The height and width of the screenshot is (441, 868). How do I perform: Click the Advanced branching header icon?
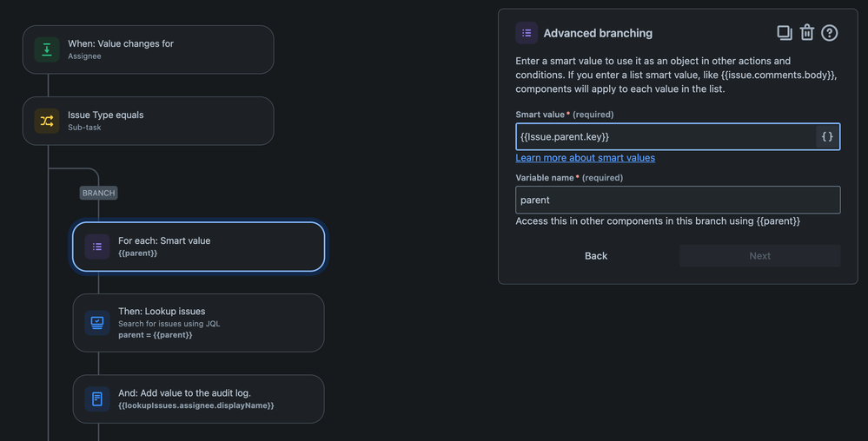click(x=527, y=33)
